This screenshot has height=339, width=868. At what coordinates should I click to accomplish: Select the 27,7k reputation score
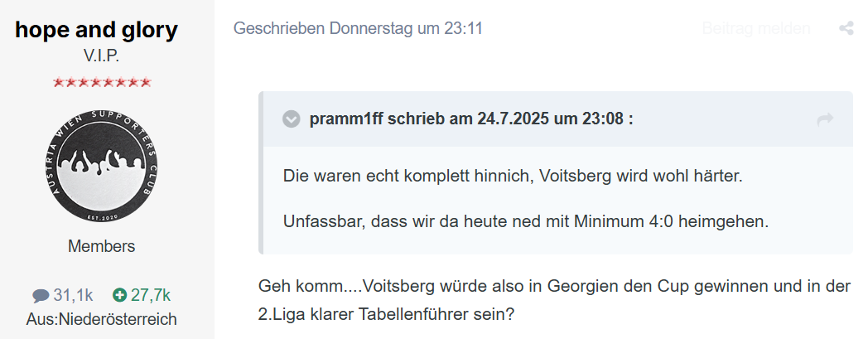point(151,296)
